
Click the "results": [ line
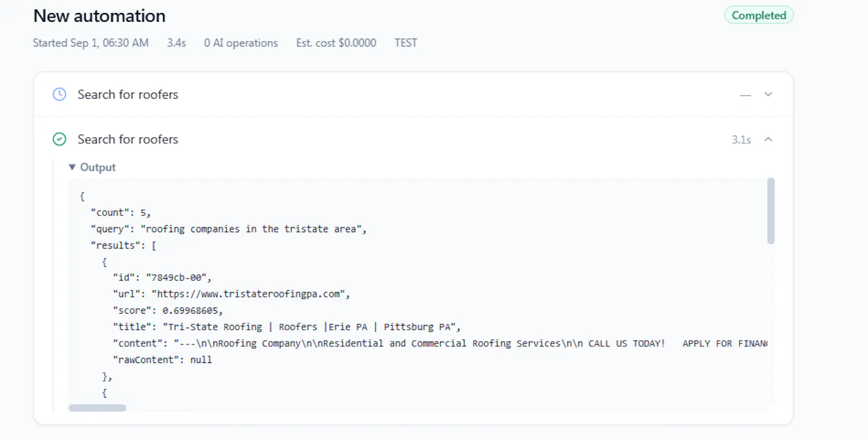(124, 245)
